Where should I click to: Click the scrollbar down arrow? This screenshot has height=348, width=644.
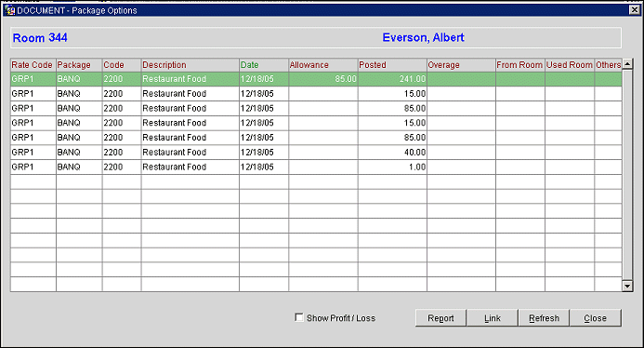coord(627,287)
